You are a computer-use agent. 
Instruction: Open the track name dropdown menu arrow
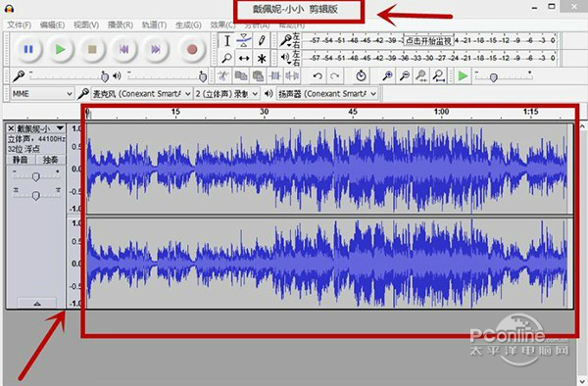pos(60,128)
